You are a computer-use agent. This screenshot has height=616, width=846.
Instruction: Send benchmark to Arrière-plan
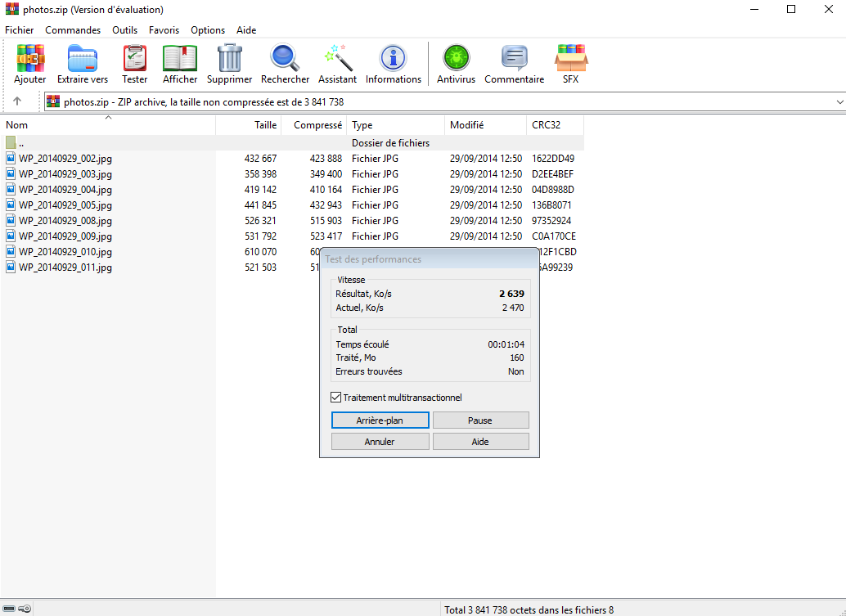pos(380,420)
